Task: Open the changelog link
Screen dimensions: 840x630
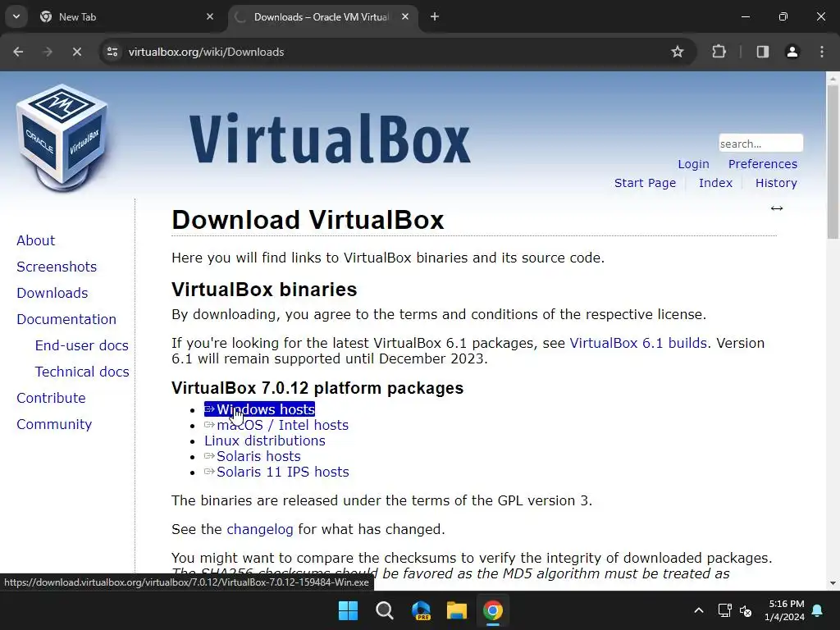Action: [x=260, y=529]
